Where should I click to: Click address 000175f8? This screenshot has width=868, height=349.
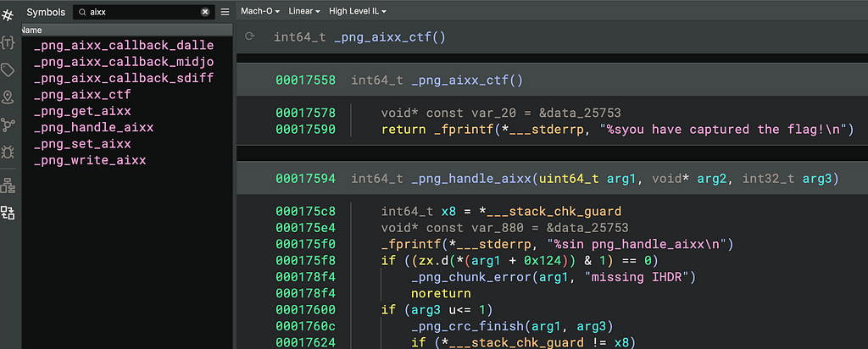(x=305, y=260)
